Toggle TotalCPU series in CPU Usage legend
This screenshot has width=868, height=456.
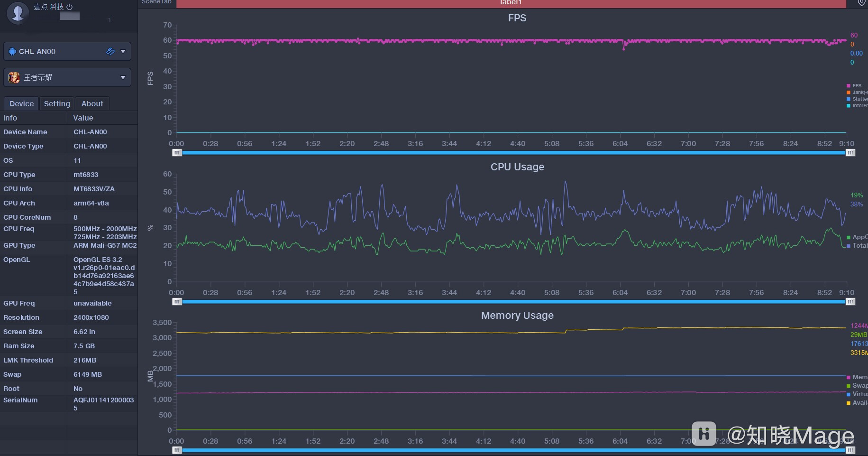tap(857, 246)
